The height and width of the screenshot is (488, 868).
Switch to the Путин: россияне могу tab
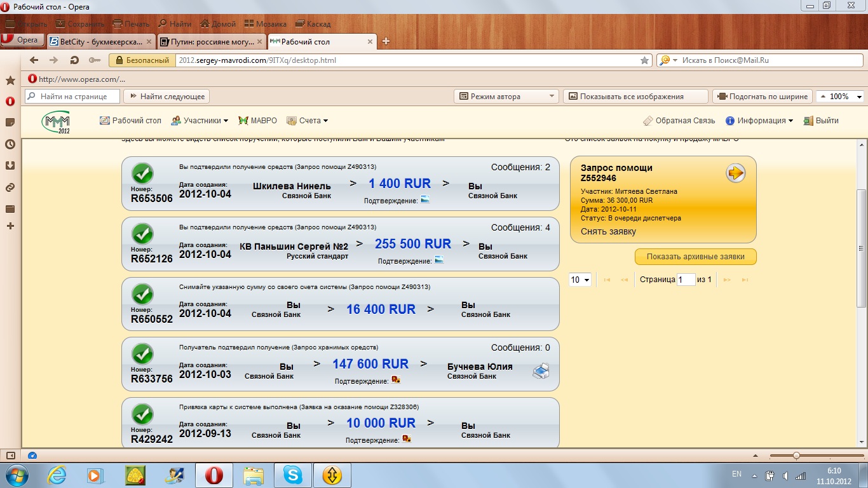coord(212,42)
